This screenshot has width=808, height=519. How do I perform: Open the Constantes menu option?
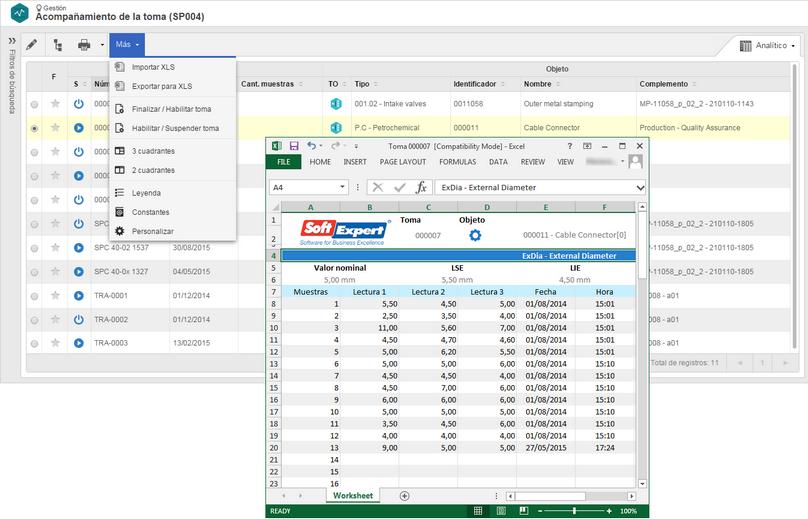150,212
